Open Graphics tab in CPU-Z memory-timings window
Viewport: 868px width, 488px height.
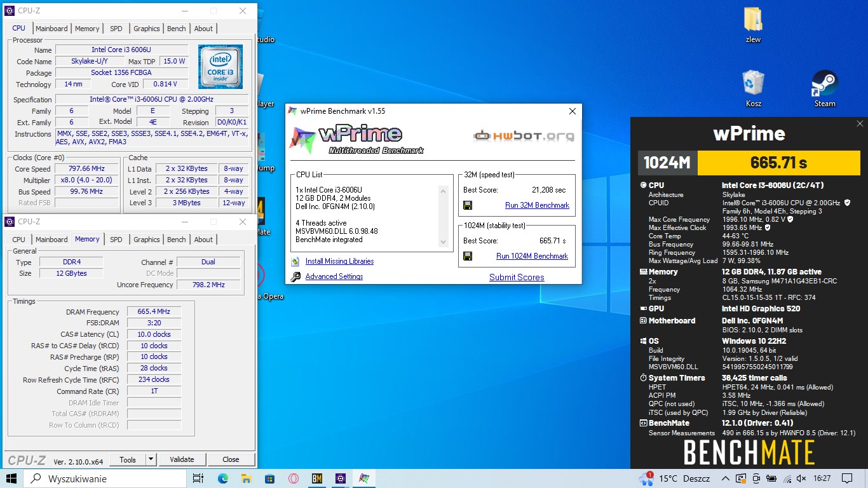point(147,240)
